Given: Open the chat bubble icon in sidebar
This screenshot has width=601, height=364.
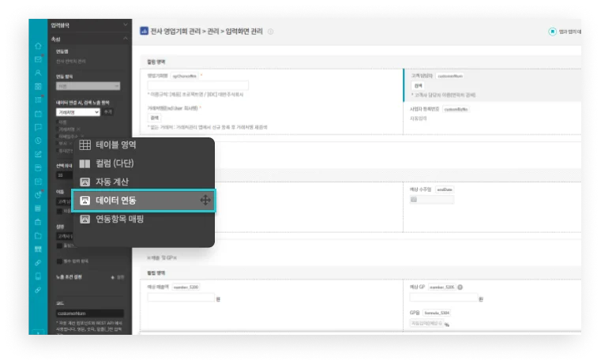Looking at the screenshot, I should [x=38, y=127].
